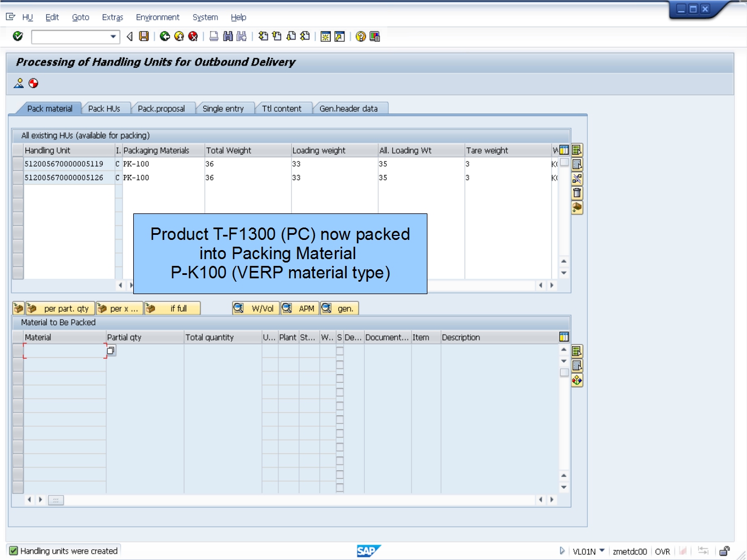This screenshot has width=747, height=560.
Task: Jump to first page icon
Action: (x=263, y=36)
